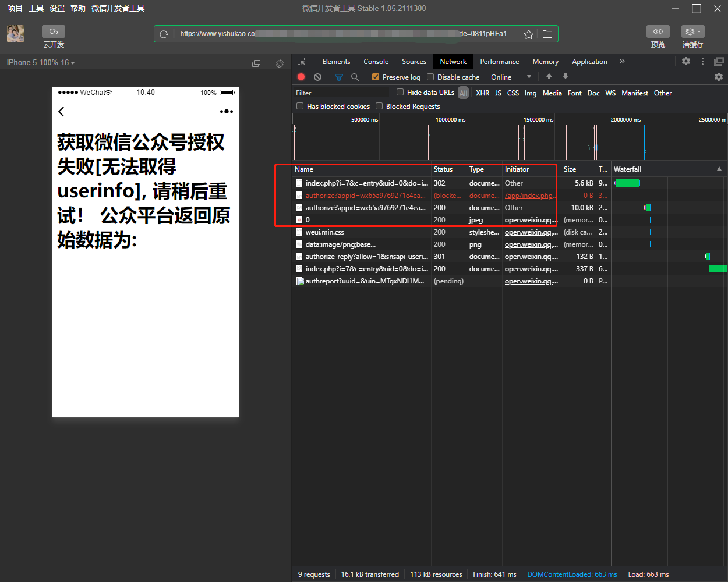The image size is (728, 582).
Task: Bookmark URL with the star icon
Action: (529, 34)
